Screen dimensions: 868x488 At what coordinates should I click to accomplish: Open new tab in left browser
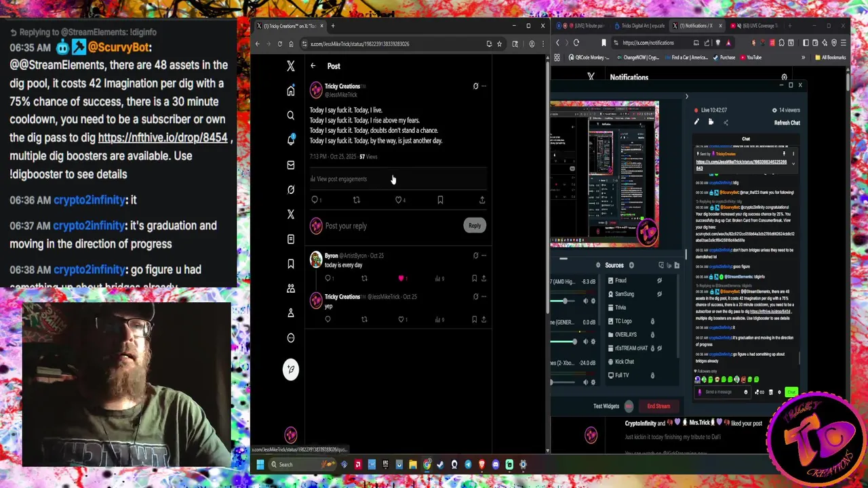332,26
